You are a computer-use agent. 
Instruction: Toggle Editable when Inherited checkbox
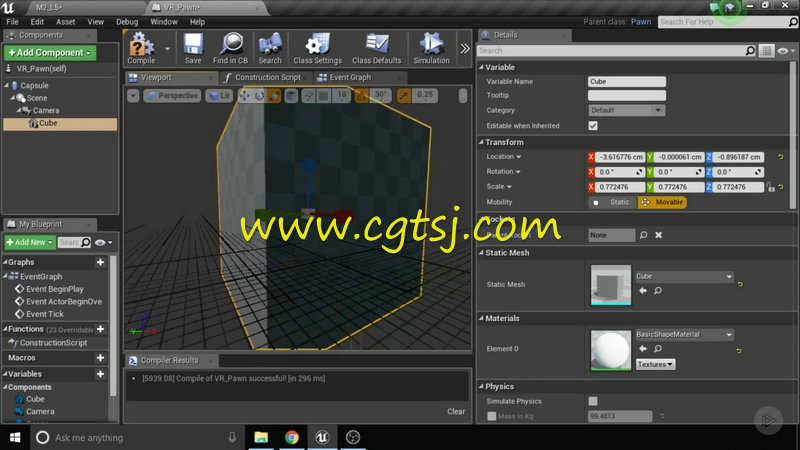point(593,126)
